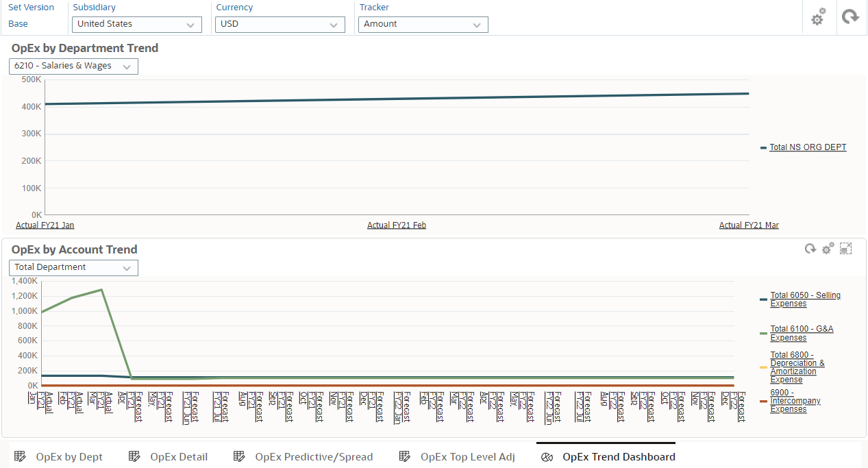
Task: Click the Forecast FY22 Dec axis label
Action: coord(732,407)
